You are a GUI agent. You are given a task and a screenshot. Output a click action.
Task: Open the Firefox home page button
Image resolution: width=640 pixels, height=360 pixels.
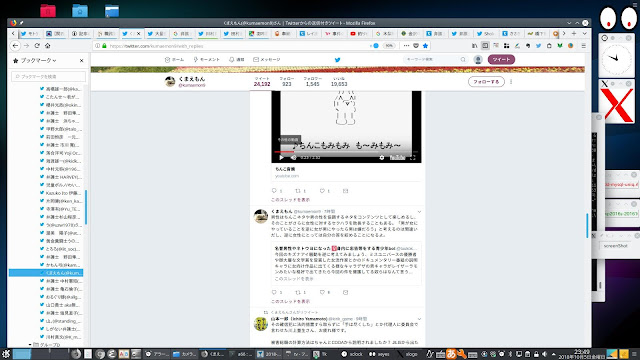[47, 46]
